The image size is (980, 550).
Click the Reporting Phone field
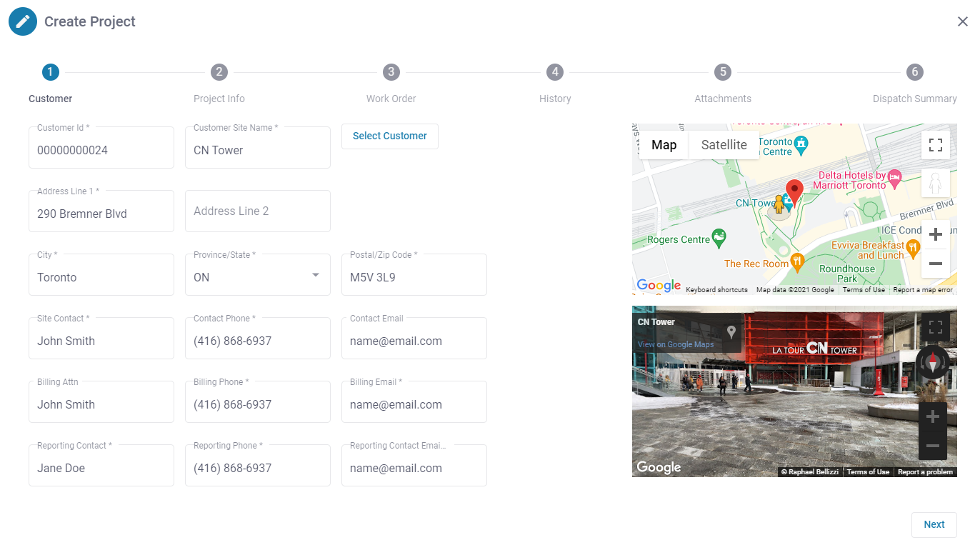[x=258, y=466]
